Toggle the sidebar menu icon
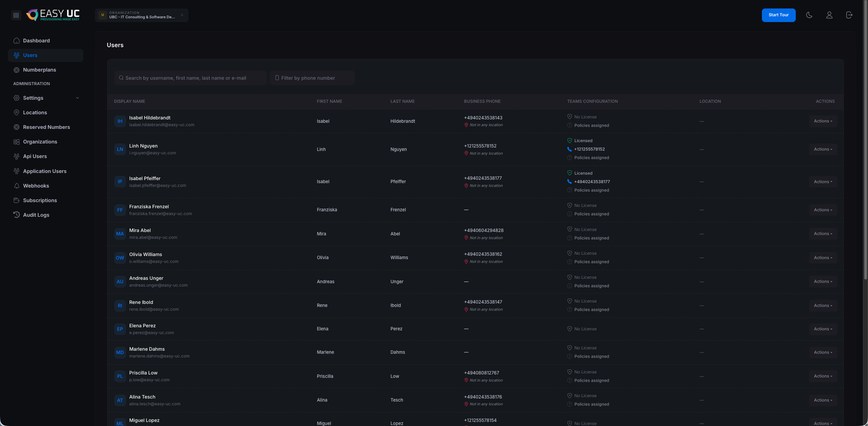This screenshot has width=868, height=426. pyautogui.click(x=16, y=15)
